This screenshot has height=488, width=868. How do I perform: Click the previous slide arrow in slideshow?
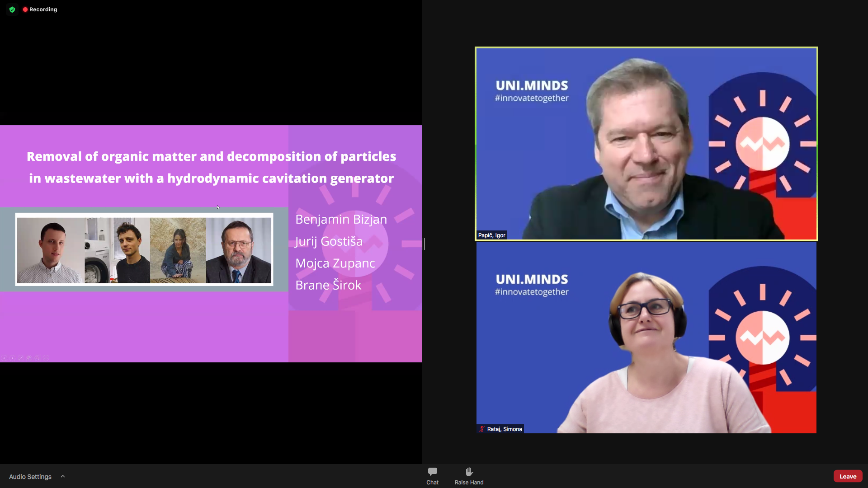coord(4,358)
